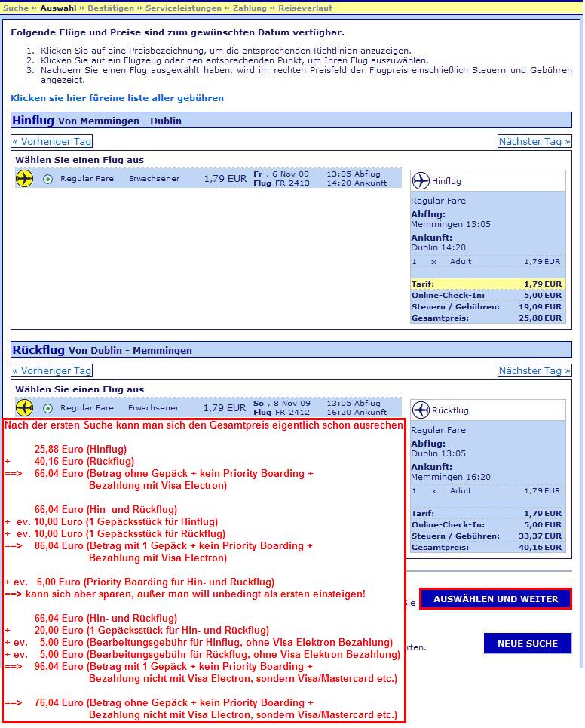Select the Hinflug Regular Fare radio button
The height and width of the screenshot is (728, 585).
pos(48,179)
